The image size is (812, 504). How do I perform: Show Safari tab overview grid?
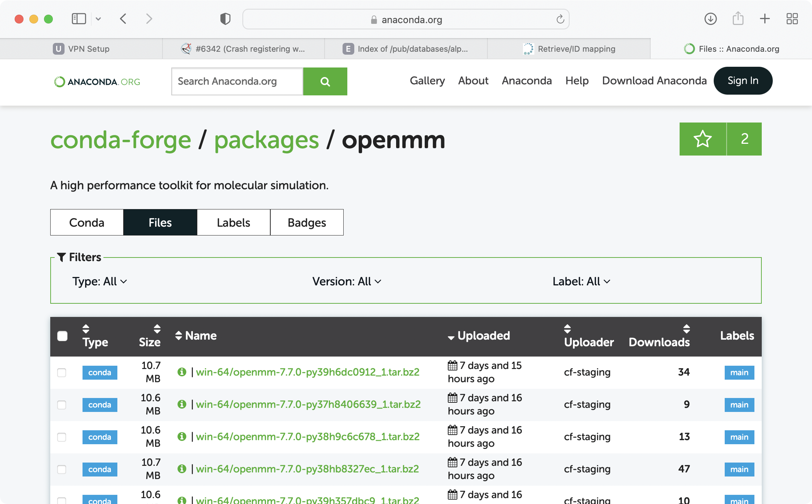click(x=792, y=19)
